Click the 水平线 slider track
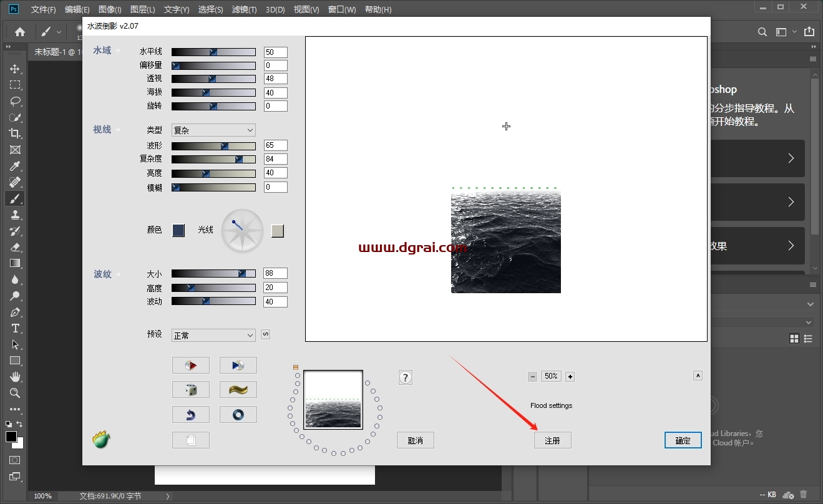Viewport: 823px width, 504px height. (x=213, y=52)
